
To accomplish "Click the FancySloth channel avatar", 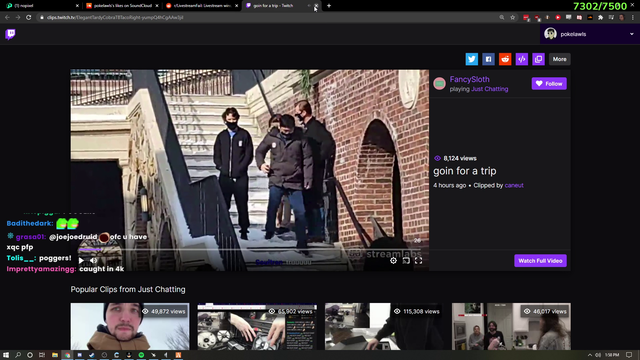I will click(x=439, y=83).
